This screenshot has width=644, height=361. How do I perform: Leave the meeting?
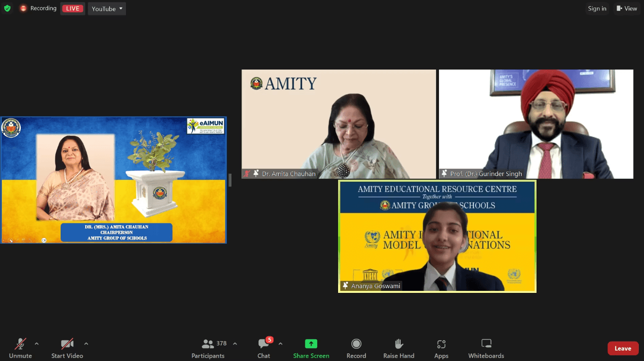coord(623,349)
